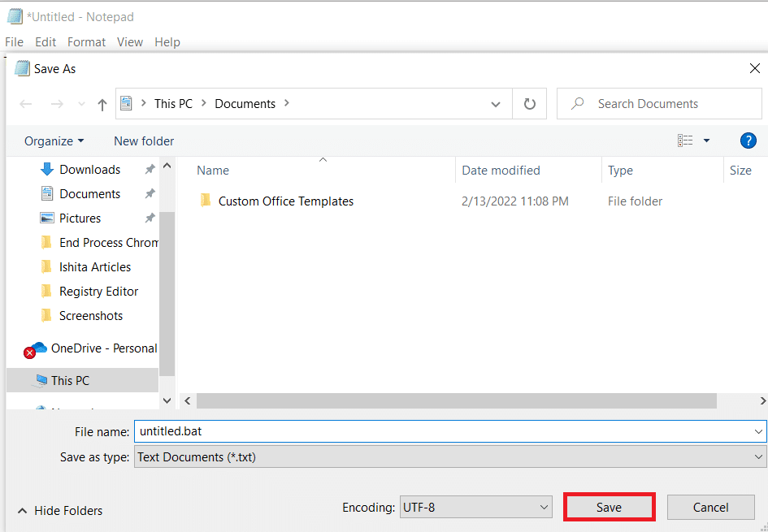Select the Registry Editor folder
This screenshot has width=768, height=532.
point(98,292)
